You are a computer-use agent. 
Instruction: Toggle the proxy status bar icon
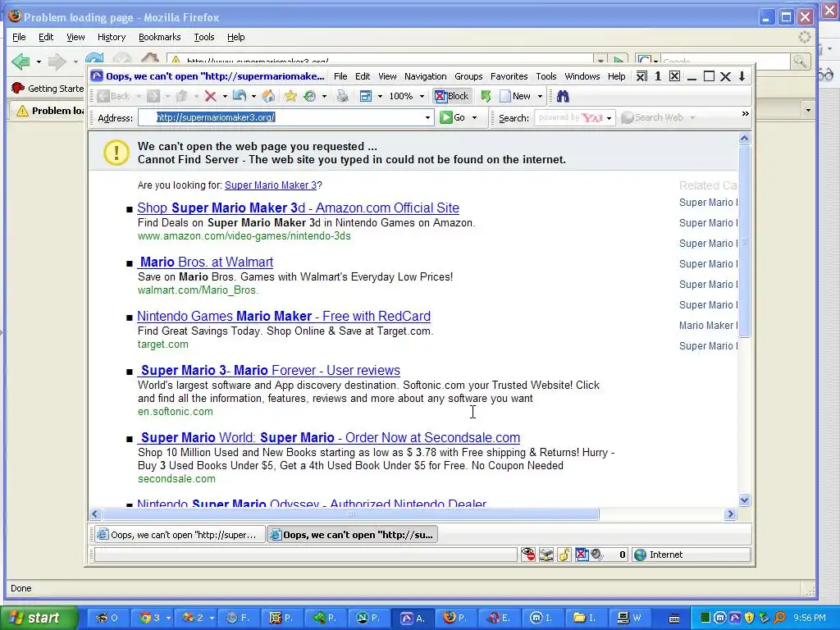pos(546,555)
